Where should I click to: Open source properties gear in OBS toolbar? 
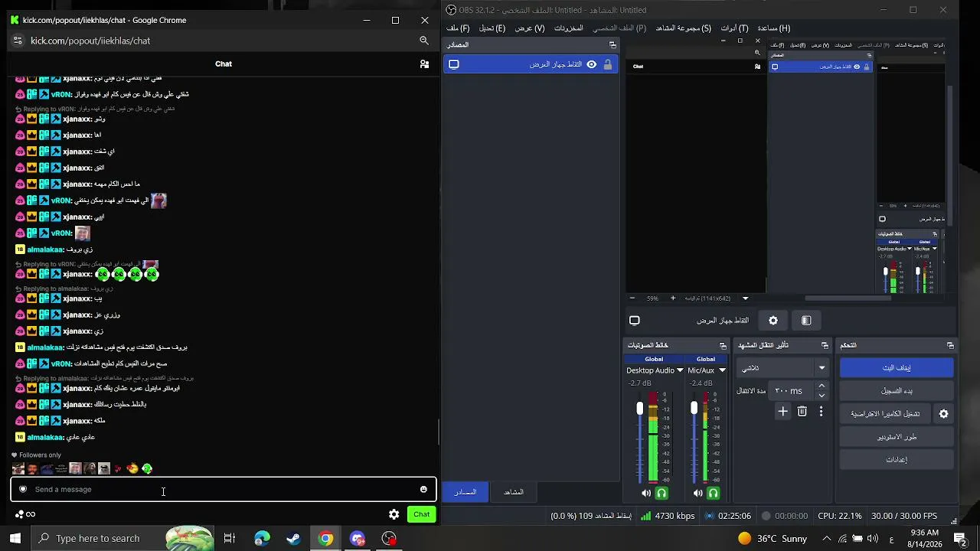pos(773,321)
